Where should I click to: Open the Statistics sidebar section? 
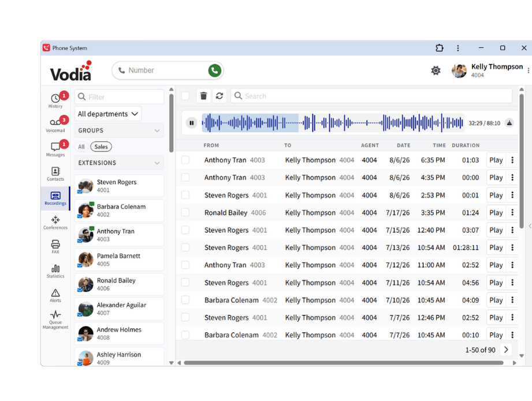click(55, 272)
